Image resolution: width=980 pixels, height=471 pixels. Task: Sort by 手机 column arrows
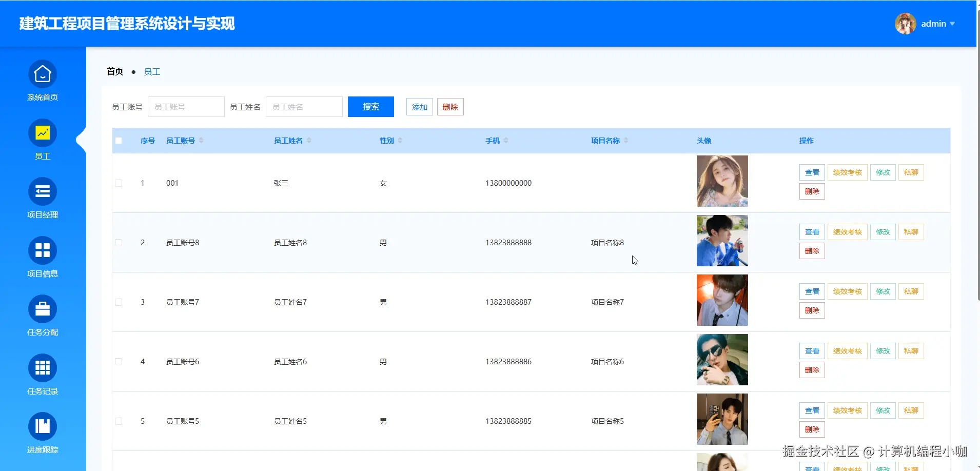tap(506, 141)
